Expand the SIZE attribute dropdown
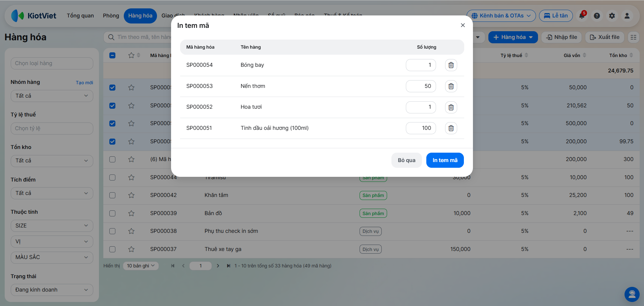644x306 pixels. 52,226
